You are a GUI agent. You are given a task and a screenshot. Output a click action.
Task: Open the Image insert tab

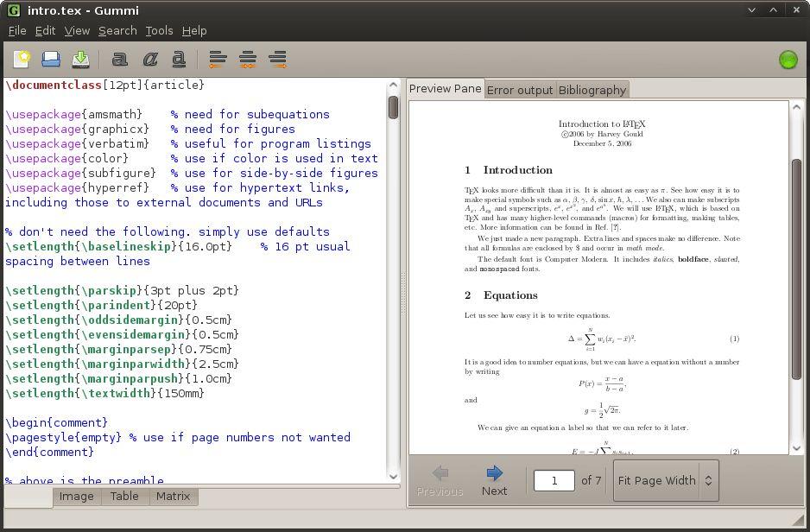(76, 497)
